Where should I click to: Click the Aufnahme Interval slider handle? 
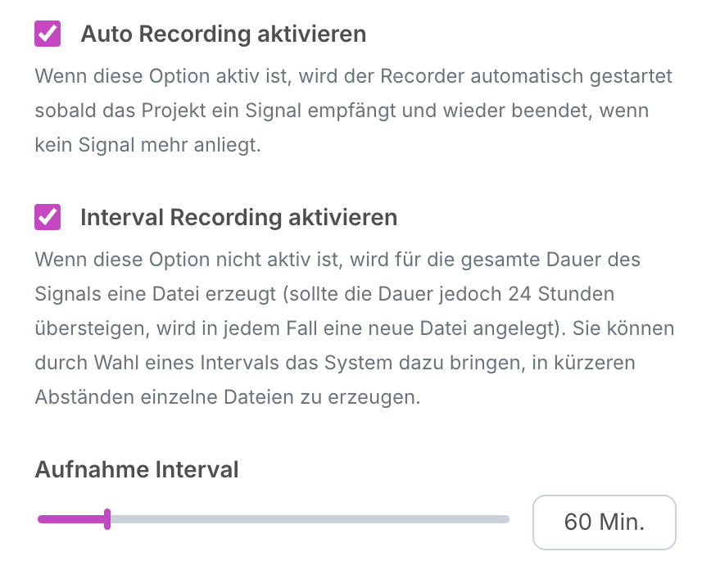click(107, 519)
